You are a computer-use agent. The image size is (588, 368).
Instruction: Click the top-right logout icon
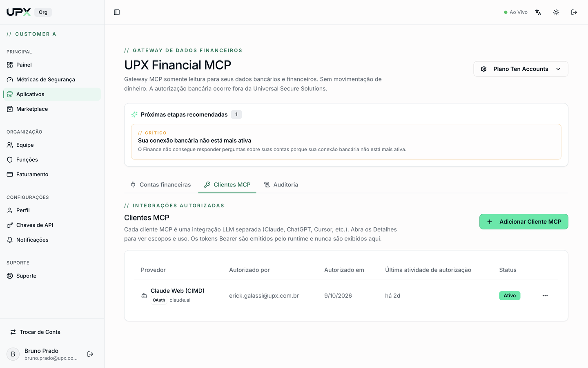click(x=574, y=12)
